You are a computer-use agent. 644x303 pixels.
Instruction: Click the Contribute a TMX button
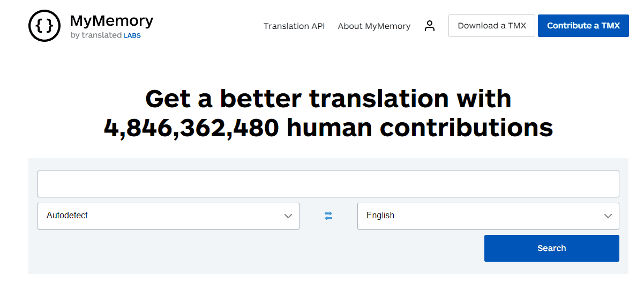click(x=583, y=26)
